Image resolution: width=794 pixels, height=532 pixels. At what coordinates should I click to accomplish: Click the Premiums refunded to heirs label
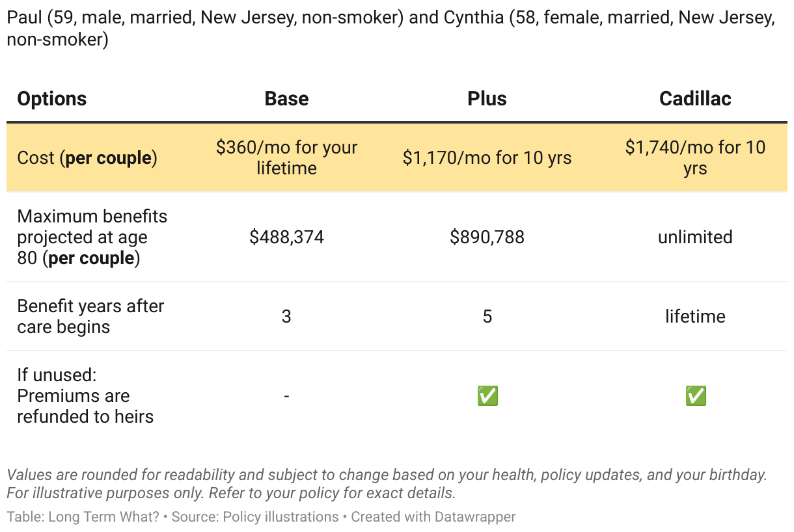click(85, 395)
